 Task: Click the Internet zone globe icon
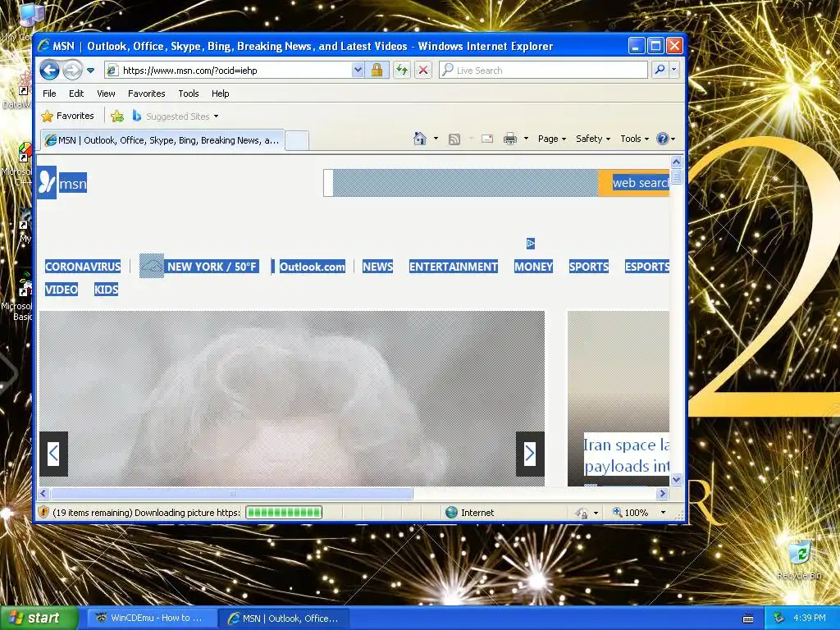[452, 513]
